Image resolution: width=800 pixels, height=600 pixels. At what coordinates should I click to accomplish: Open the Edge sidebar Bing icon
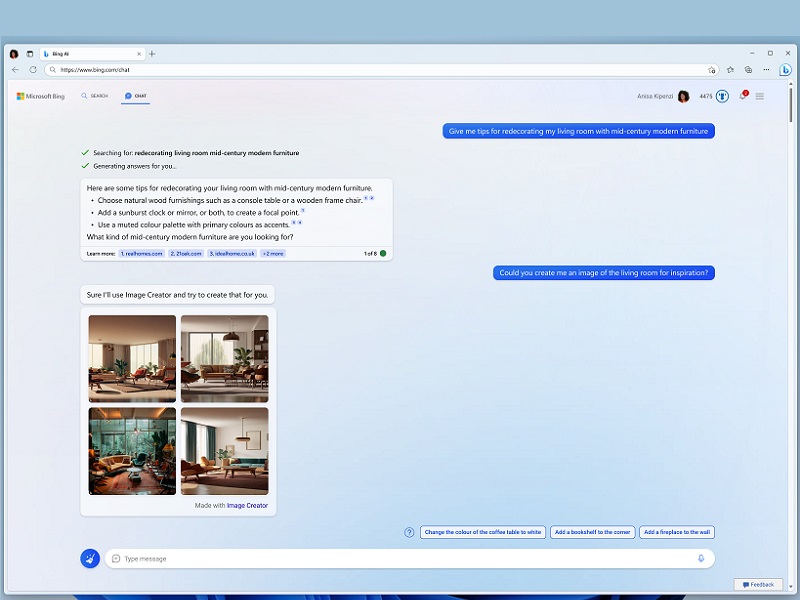[786, 71]
